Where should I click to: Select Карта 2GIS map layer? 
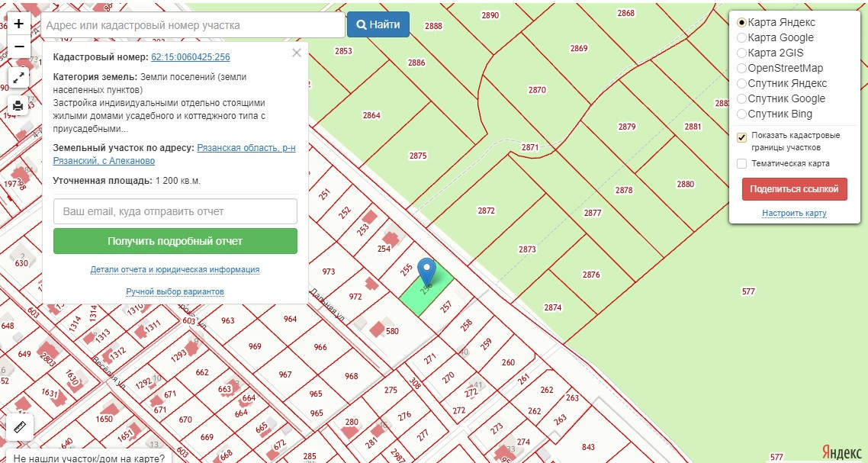[742, 53]
